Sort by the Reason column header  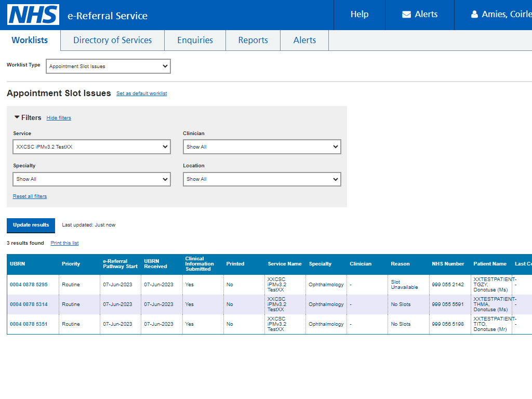click(x=400, y=263)
